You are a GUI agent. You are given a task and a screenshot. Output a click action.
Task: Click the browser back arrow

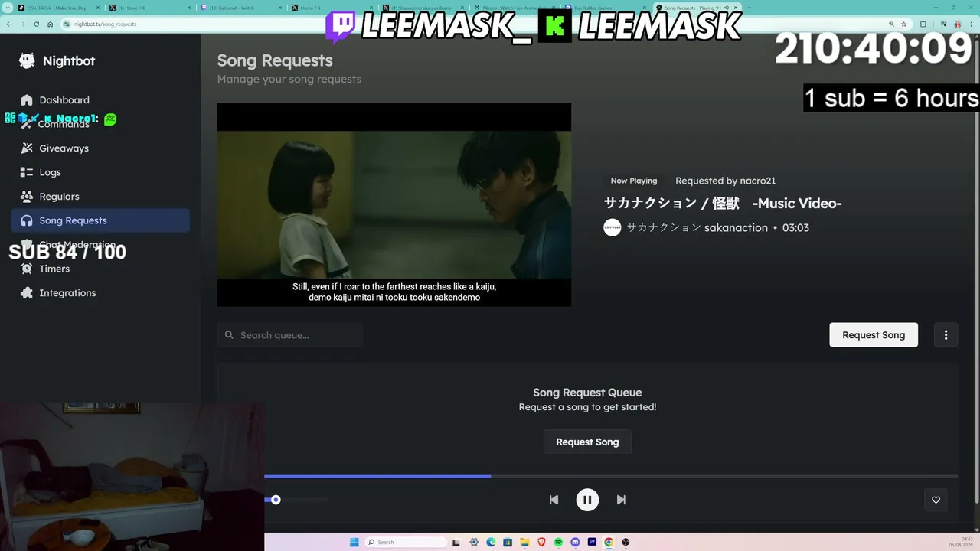[x=8, y=24]
